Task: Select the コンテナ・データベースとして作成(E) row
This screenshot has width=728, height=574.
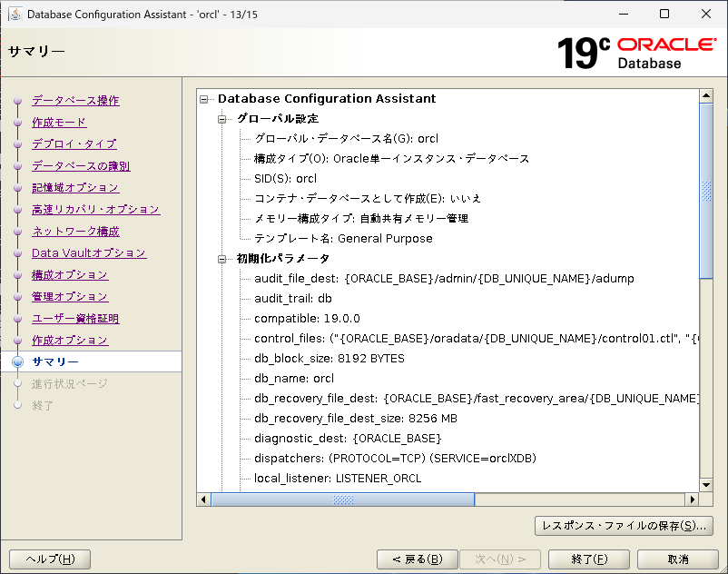Action: 368,199
